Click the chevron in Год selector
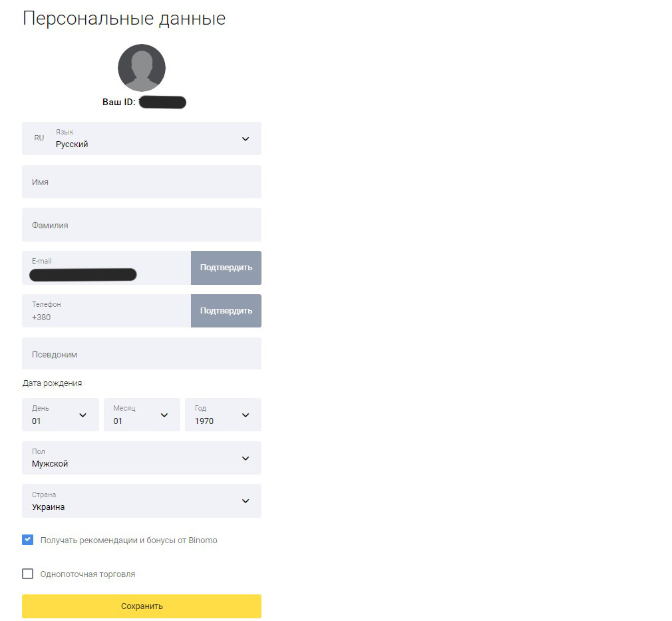The image size is (672, 621). click(x=246, y=415)
